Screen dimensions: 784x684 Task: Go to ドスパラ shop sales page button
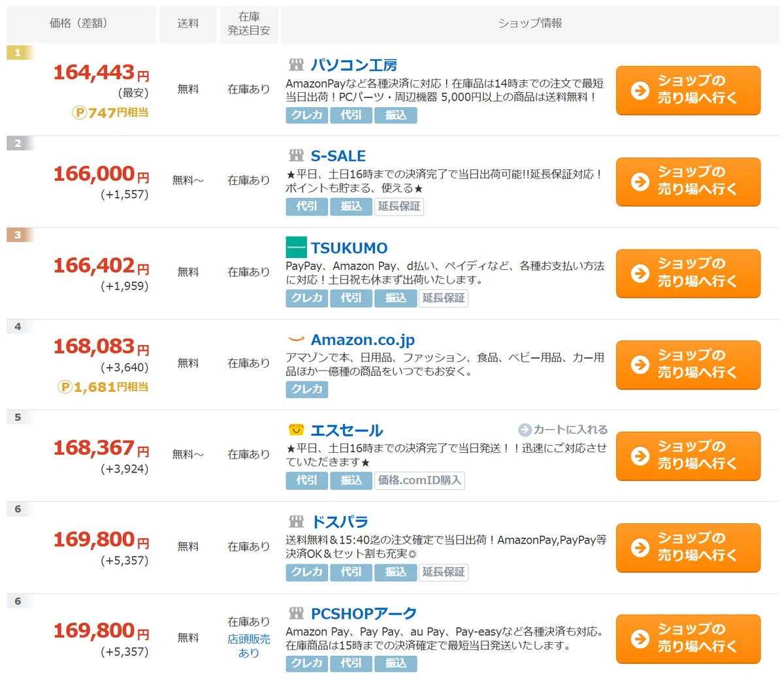coord(688,547)
